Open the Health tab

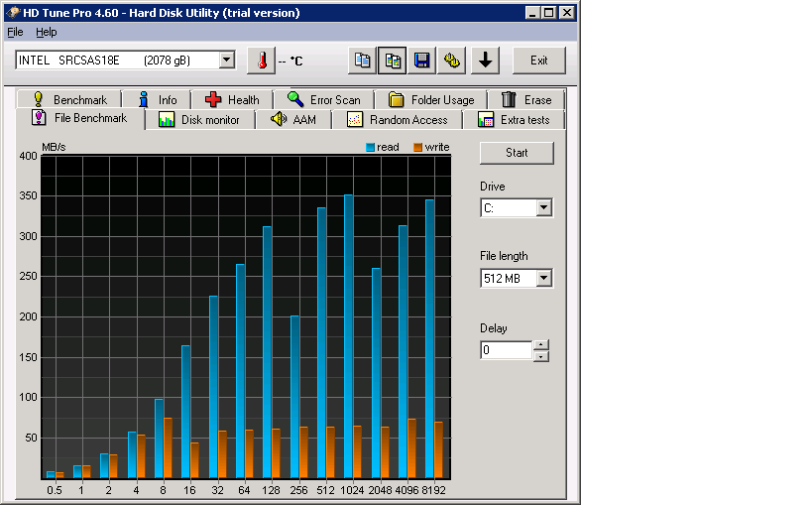(232, 99)
